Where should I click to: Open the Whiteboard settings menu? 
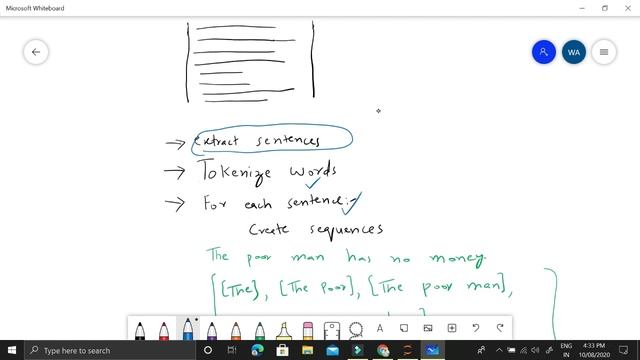tap(604, 52)
